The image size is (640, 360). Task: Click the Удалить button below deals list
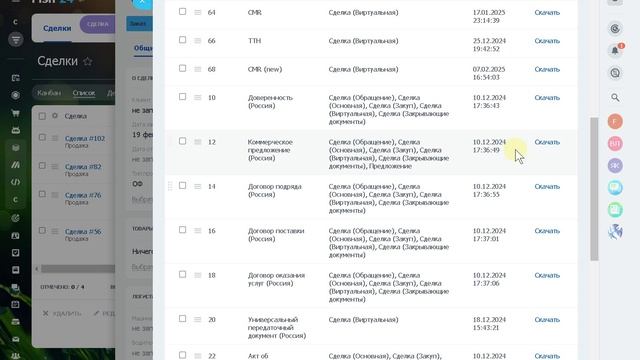pos(62,313)
